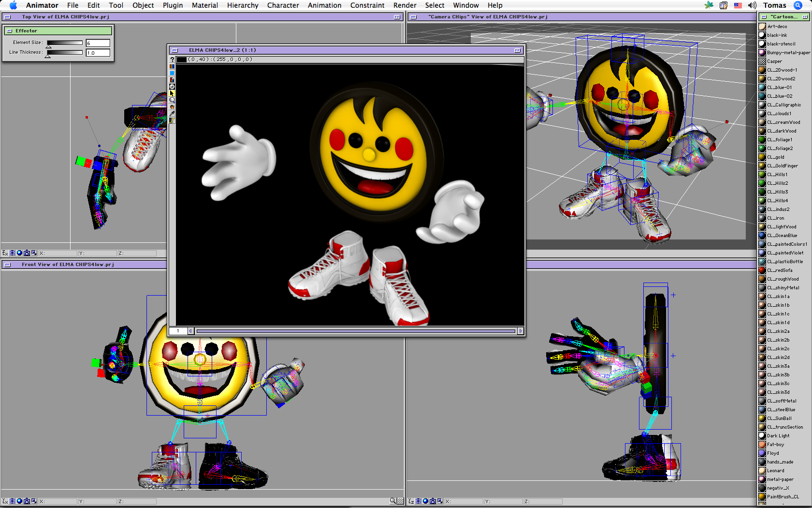812x508 pixels.
Task: Click the RGB channels icon in render toolbar
Action: point(172,66)
